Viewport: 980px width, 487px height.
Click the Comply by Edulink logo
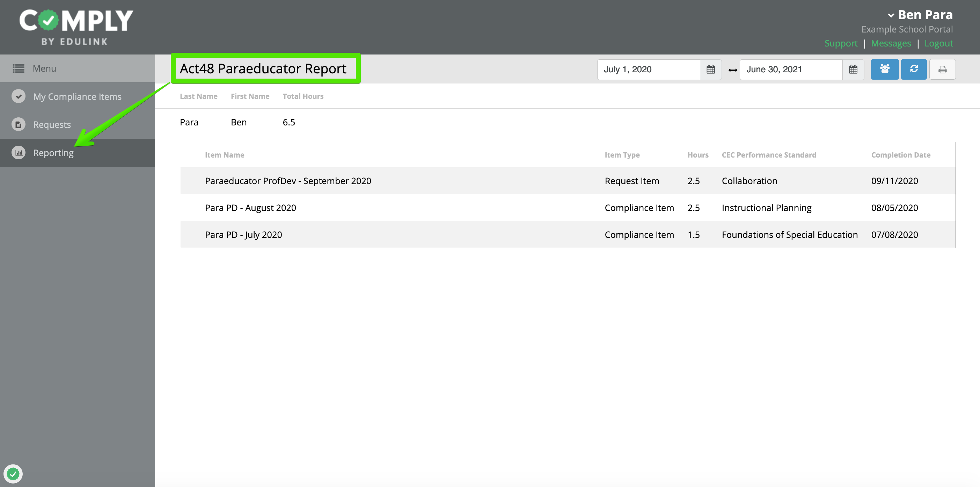(76, 27)
